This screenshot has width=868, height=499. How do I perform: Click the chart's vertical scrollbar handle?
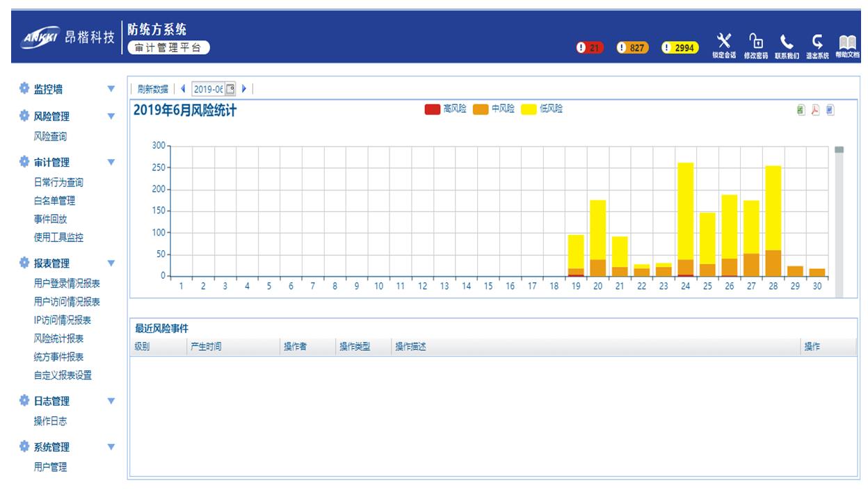pyautogui.click(x=839, y=149)
